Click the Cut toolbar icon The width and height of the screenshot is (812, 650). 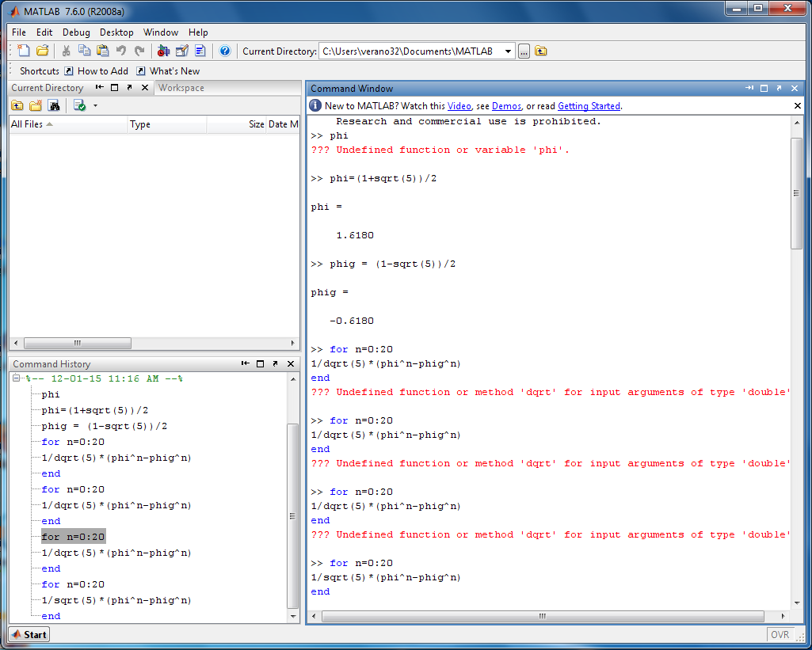(x=67, y=51)
